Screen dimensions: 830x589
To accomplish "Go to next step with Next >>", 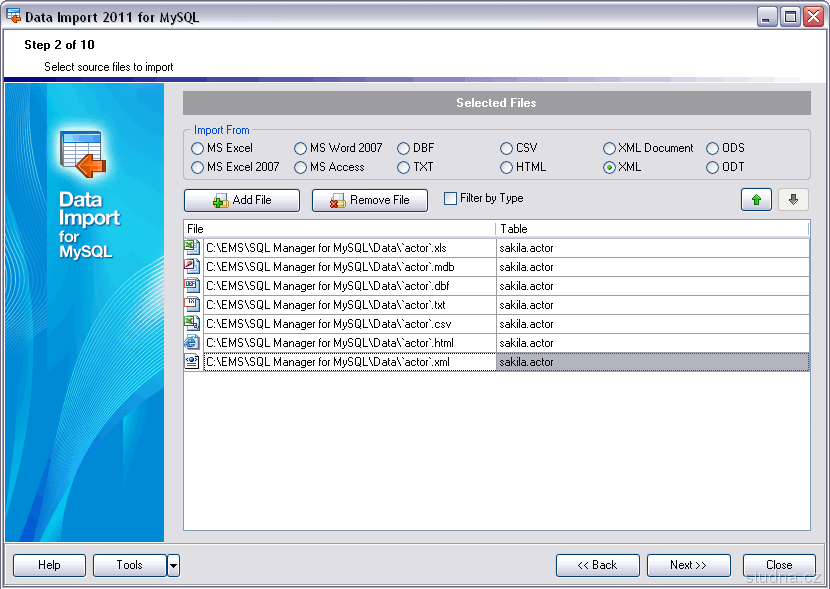I will (x=688, y=565).
